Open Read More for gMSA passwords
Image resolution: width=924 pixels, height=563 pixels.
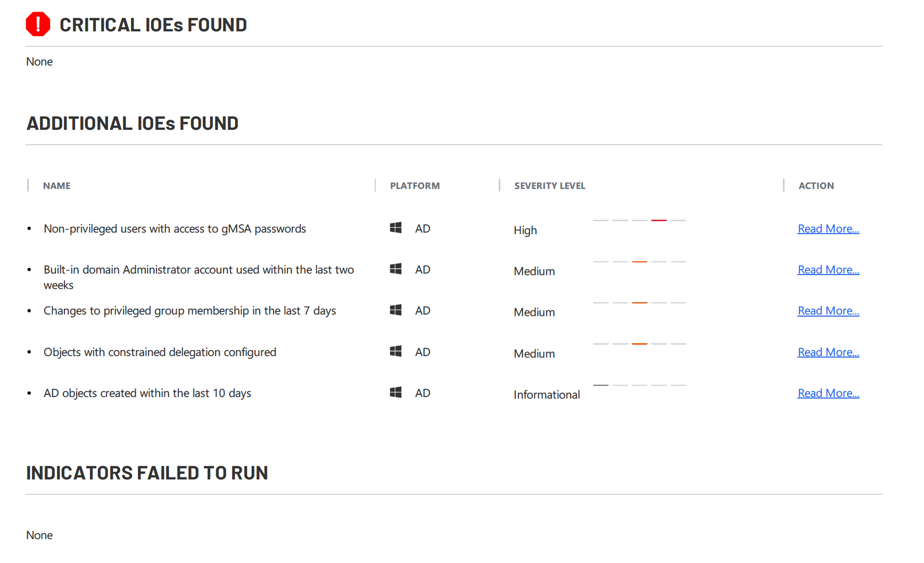pyautogui.click(x=828, y=229)
